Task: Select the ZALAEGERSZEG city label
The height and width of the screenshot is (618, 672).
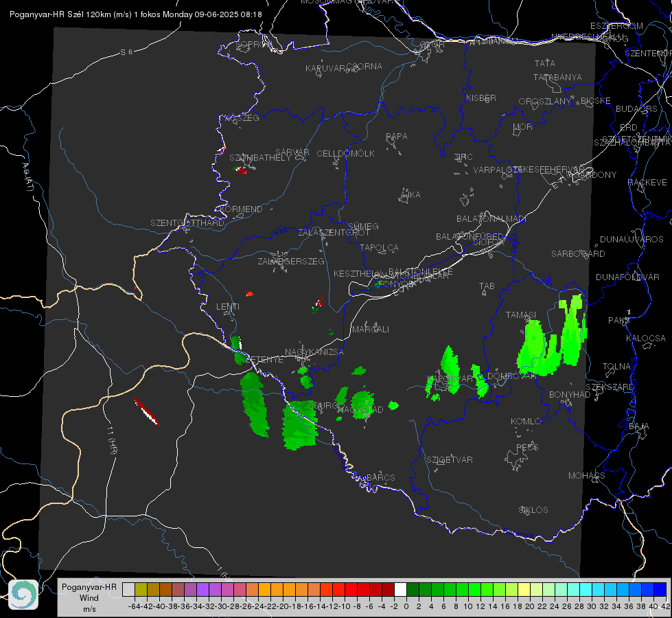Action: 291,261
